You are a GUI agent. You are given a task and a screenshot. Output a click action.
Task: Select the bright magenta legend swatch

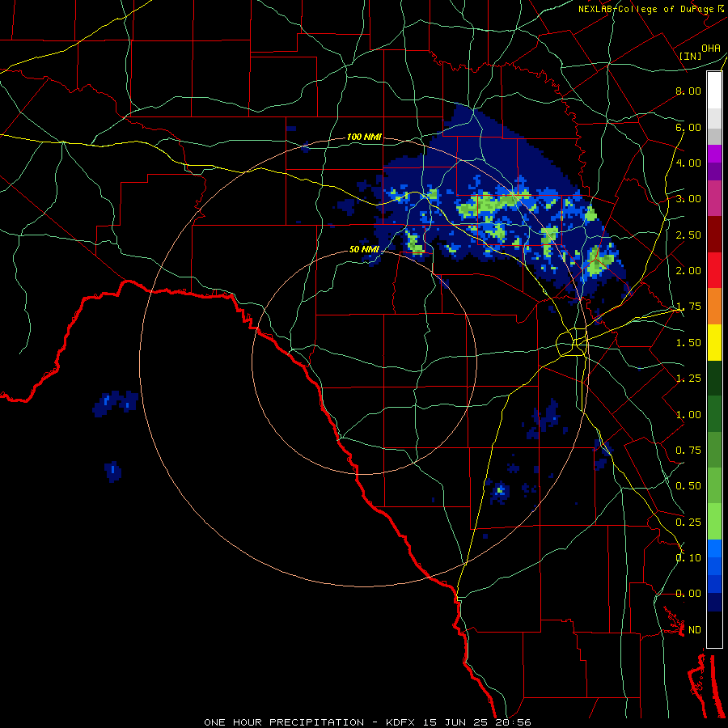pos(714,154)
